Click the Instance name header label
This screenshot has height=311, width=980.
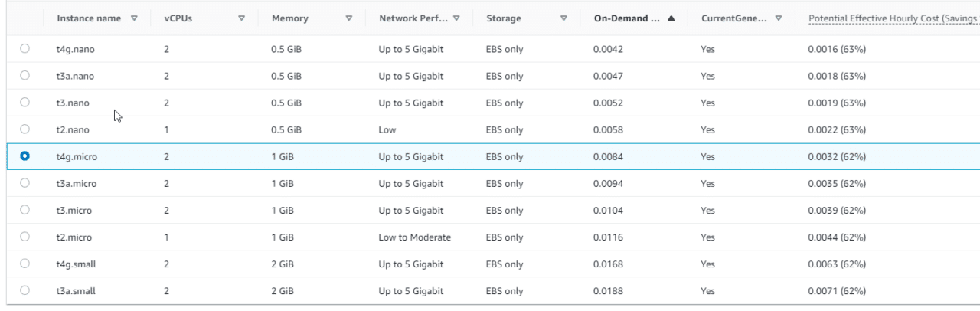89,18
